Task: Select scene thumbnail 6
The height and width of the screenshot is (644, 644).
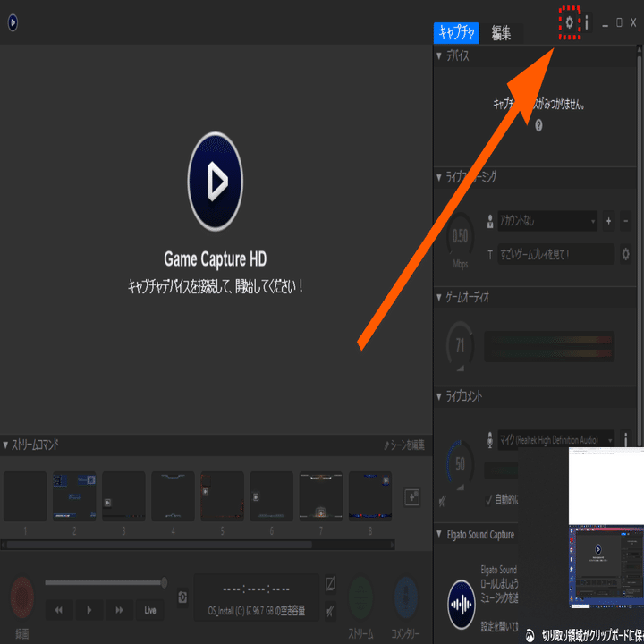Action: coord(272,496)
